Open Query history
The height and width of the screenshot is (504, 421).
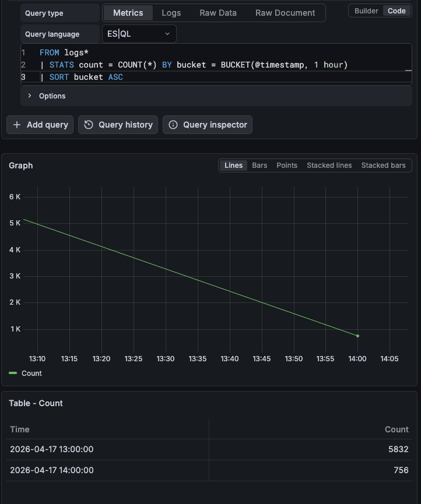(x=118, y=125)
